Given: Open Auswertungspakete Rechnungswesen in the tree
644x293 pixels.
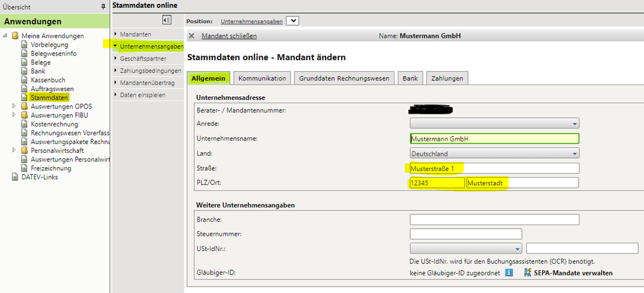Looking at the screenshot, I should 70,142.
